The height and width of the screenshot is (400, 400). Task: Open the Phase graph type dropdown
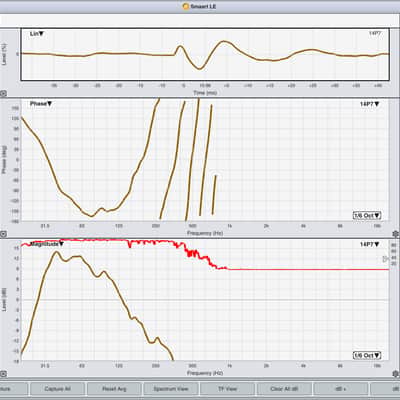(41, 104)
